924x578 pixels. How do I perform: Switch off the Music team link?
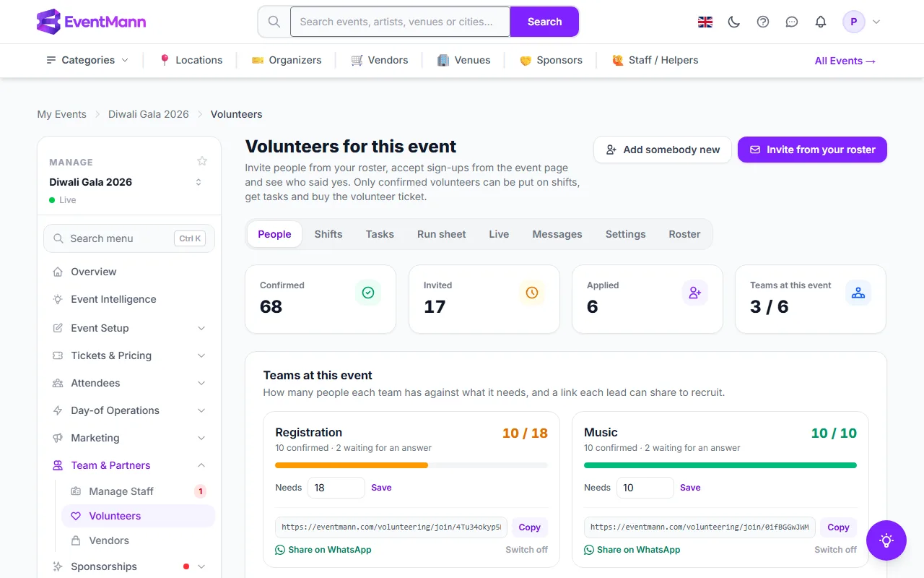(835, 550)
